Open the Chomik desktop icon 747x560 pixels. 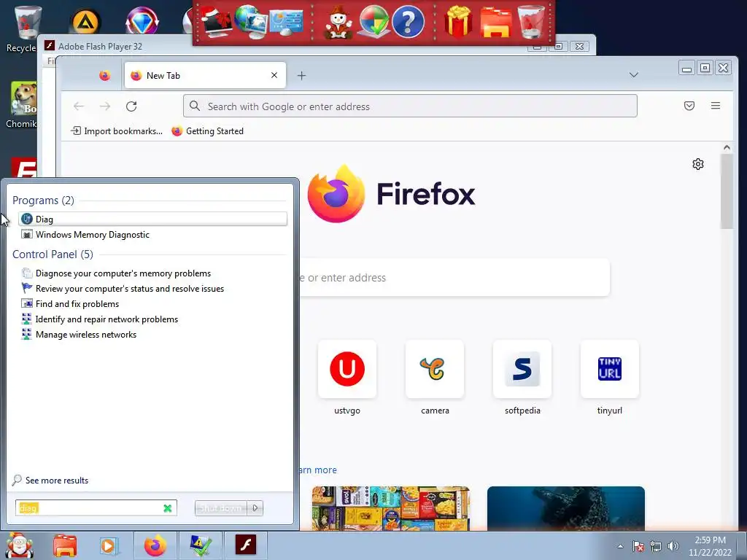pyautogui.click(x=22, y=105)
